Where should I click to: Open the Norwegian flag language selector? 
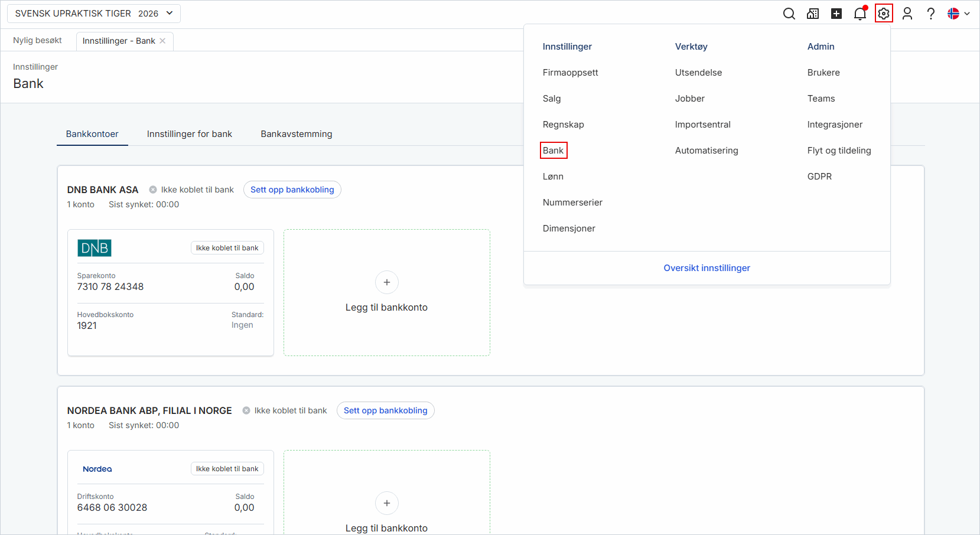959,14
